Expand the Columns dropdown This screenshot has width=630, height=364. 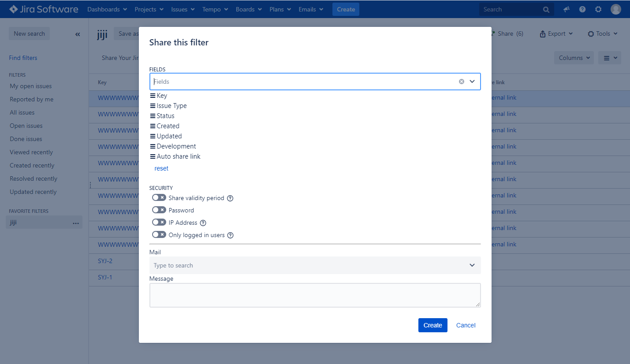tap(574, 58)
